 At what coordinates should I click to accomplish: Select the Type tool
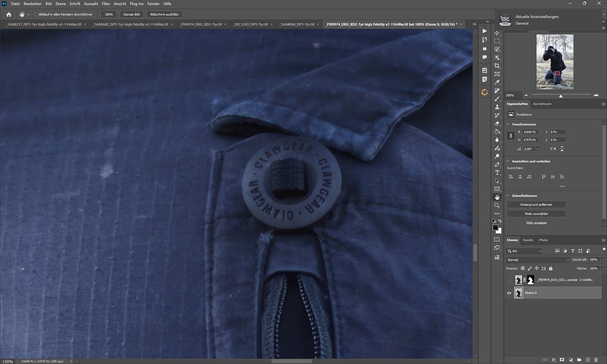click(x=497, y=172)
